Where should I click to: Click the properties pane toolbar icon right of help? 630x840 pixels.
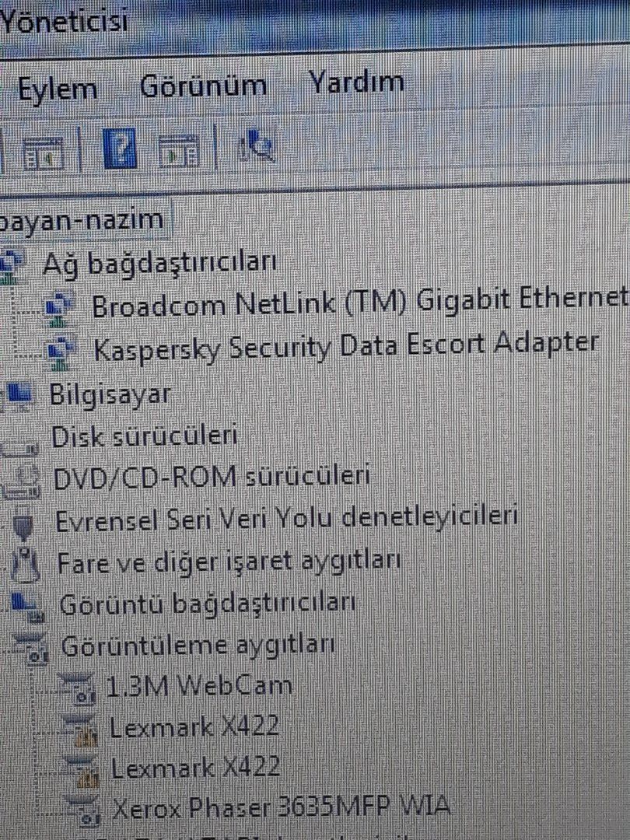[179, 149]
